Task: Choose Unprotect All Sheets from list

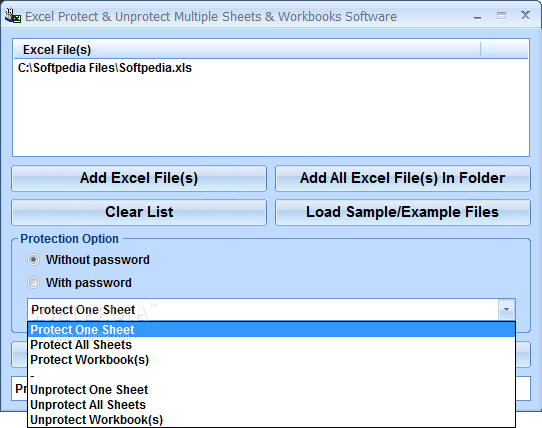Action: pos(271,404)
